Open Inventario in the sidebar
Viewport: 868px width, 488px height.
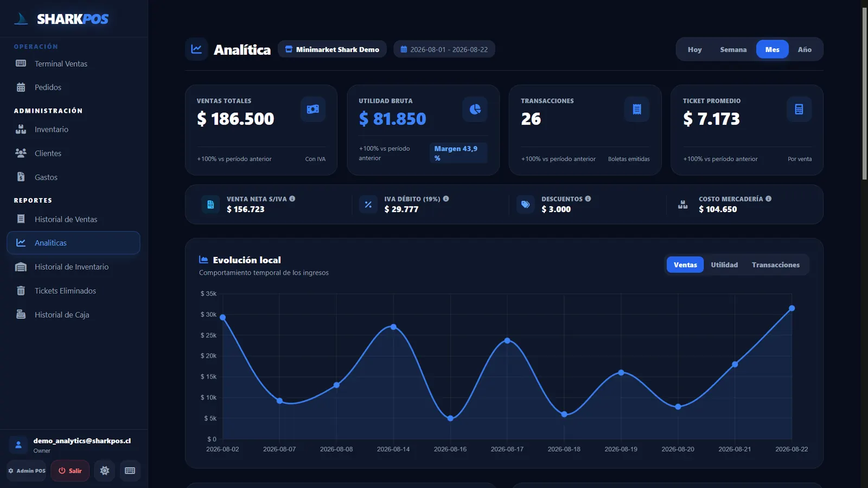pos(73,130)
